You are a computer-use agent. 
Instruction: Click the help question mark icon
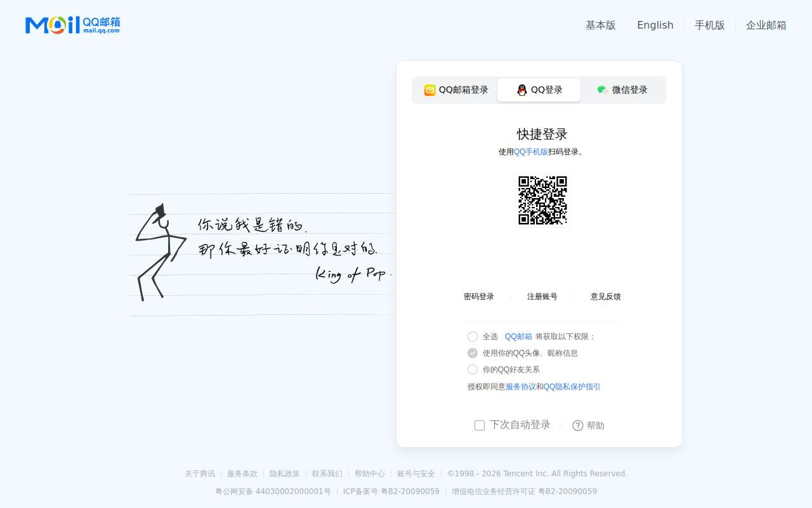point(578,425)
